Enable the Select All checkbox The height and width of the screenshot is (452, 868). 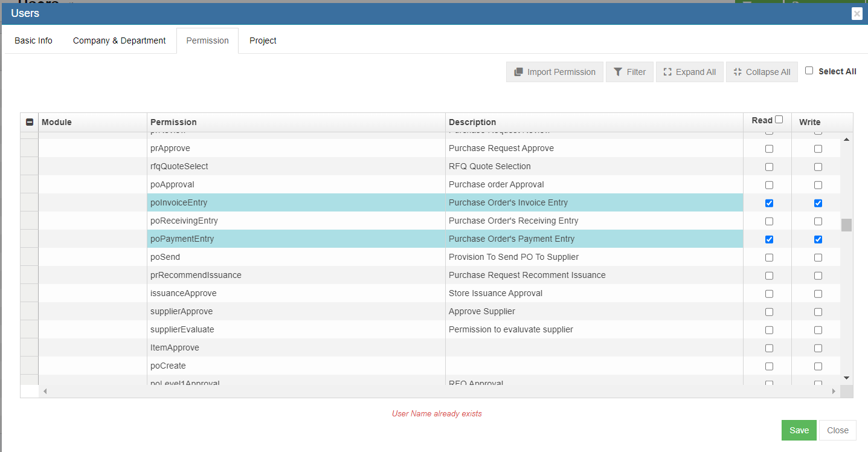coord(809,71)
